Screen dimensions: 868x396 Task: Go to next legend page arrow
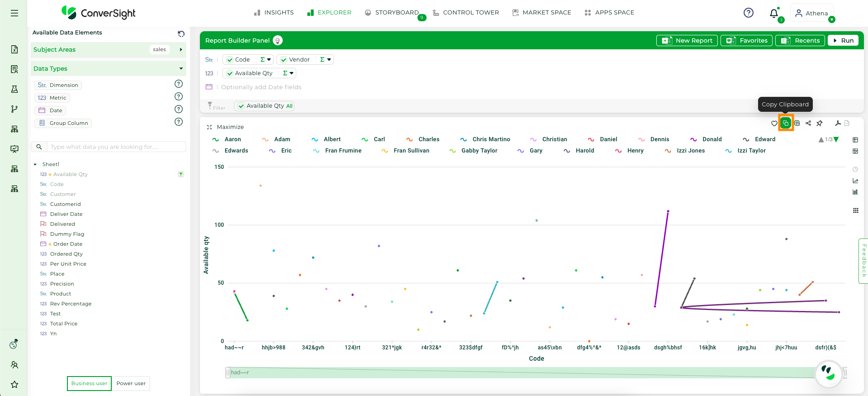[x=836, y=139]
